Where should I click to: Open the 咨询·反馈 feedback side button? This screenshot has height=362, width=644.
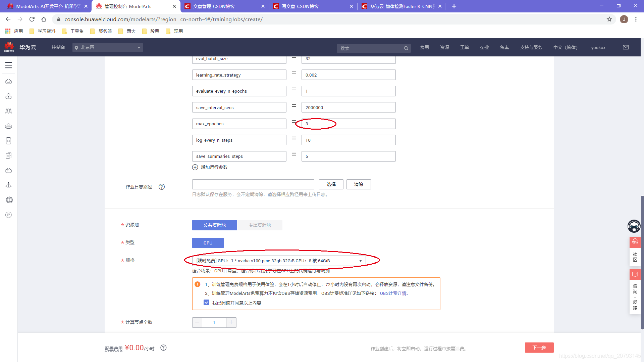(x=635, y=291)
